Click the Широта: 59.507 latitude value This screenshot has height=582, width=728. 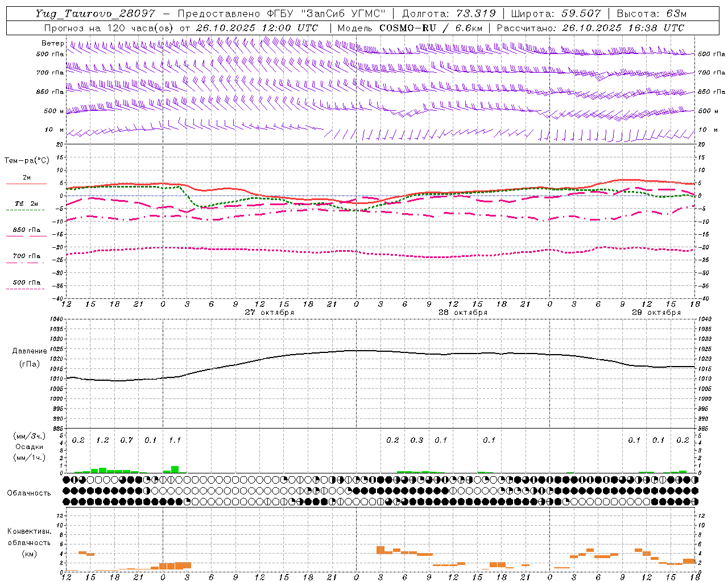click(556, 14)
